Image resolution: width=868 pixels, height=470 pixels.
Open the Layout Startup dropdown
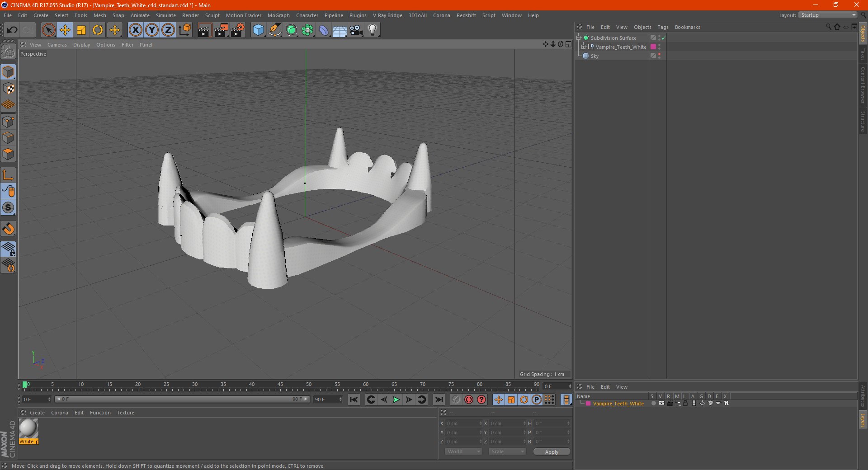click(828, 15)
